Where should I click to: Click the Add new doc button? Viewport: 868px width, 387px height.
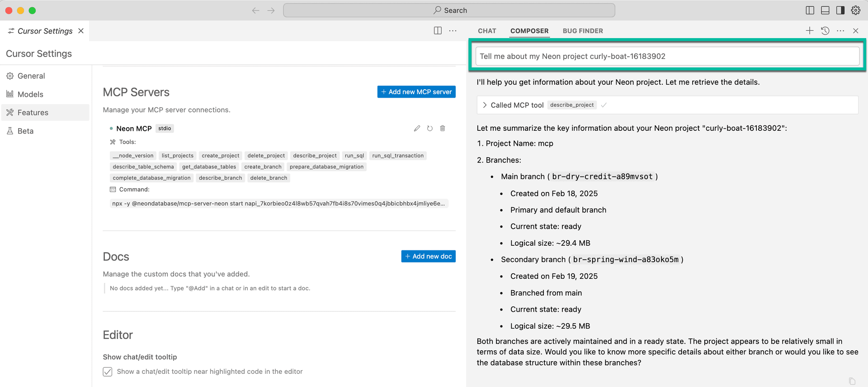[428, 256]
